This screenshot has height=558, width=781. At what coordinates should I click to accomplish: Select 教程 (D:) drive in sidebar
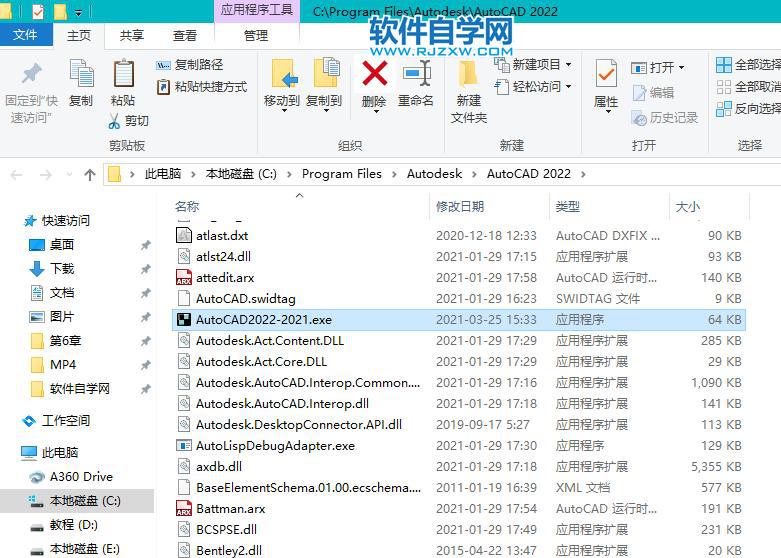click(x=74, y=525)
